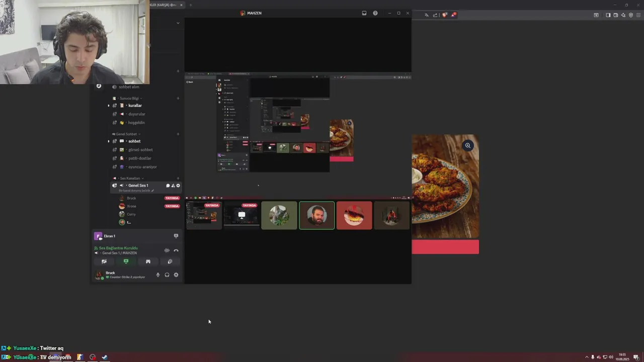This screenshot has width=644, height=362.
Task: Click server dropdown chevron above channel list
Action: coord(178,23)
